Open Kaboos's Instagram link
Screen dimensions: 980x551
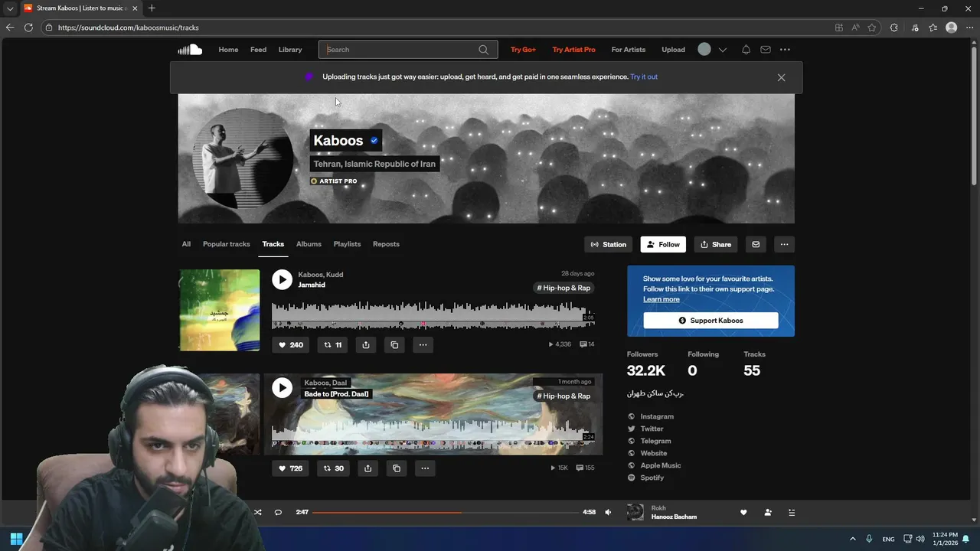coord(657,416)
